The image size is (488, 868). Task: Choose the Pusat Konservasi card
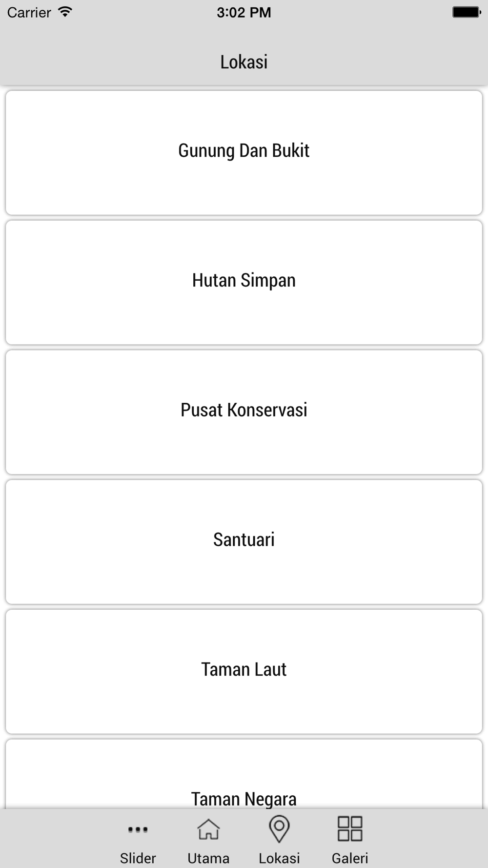click(x=244, y=412)
